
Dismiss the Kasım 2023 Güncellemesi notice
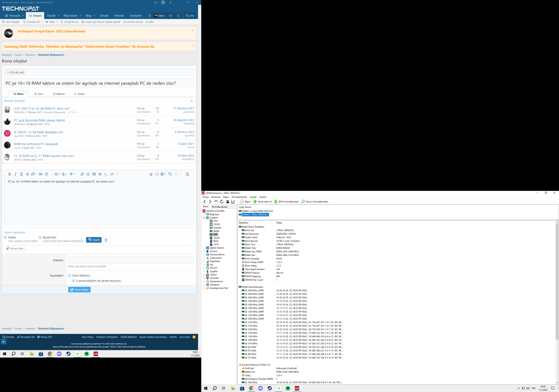coord(193,30)
